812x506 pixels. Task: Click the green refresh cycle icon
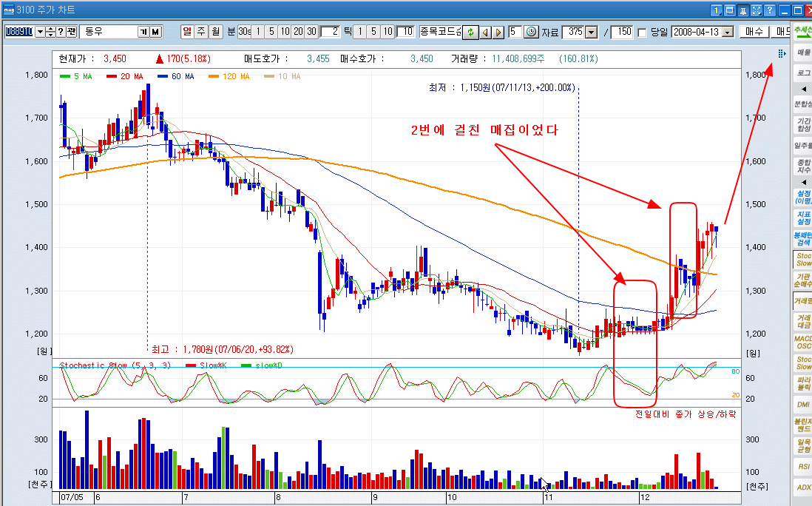coord(470,32)
